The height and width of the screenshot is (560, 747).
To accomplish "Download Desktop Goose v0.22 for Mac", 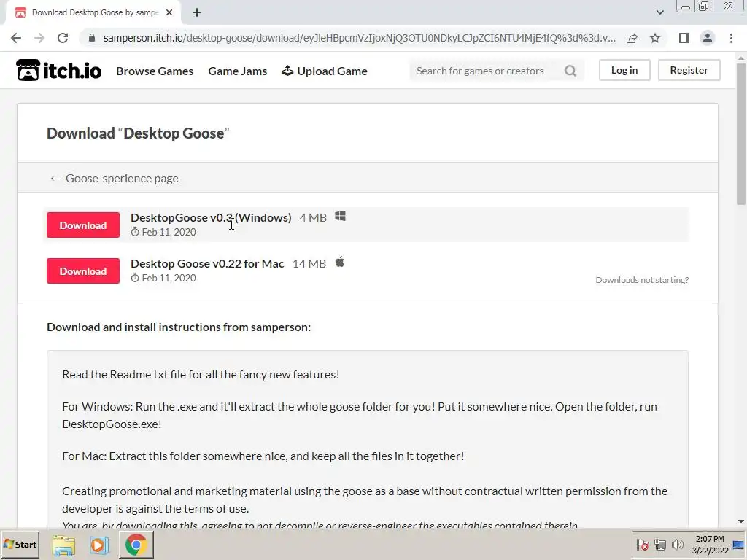I will [83, 271].
